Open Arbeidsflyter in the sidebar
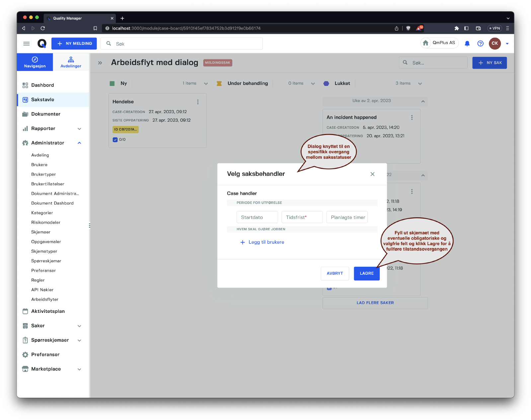This screenshot has width=531, height=420. [45, 299]
